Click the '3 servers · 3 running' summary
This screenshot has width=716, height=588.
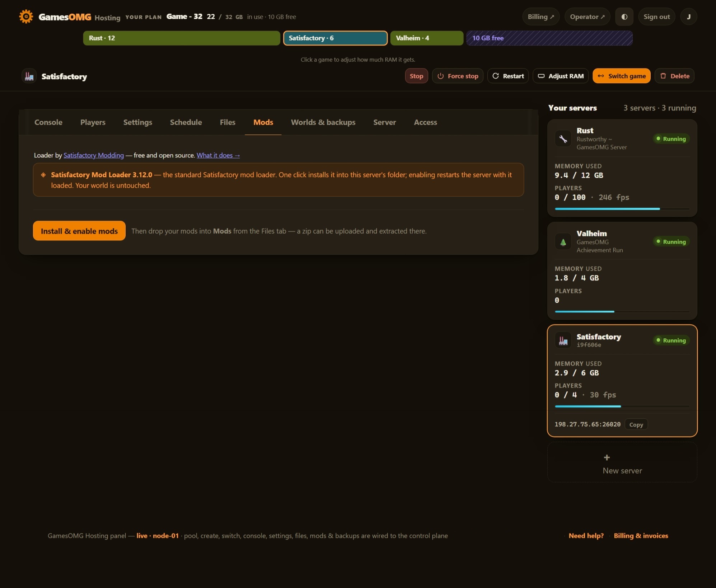[659, 108]
